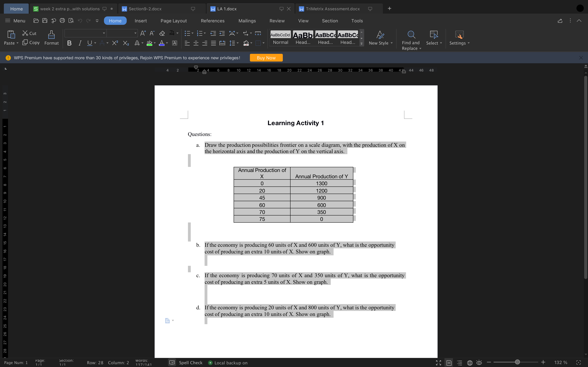Switch to the Insert ribbon tab
This screenshot has height=367, width=588.
[141, 21]
